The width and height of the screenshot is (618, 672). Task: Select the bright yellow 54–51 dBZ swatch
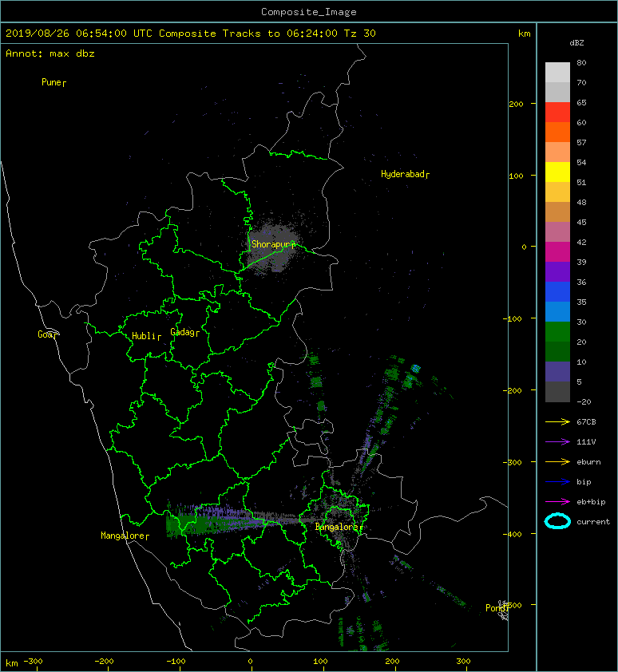[557, 172]
